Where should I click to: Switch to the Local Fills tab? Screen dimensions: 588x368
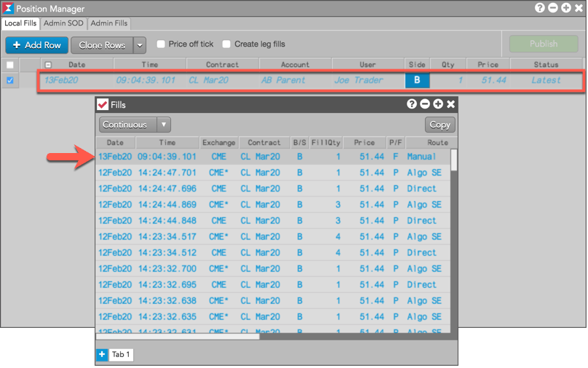click(x=20, y=23)
